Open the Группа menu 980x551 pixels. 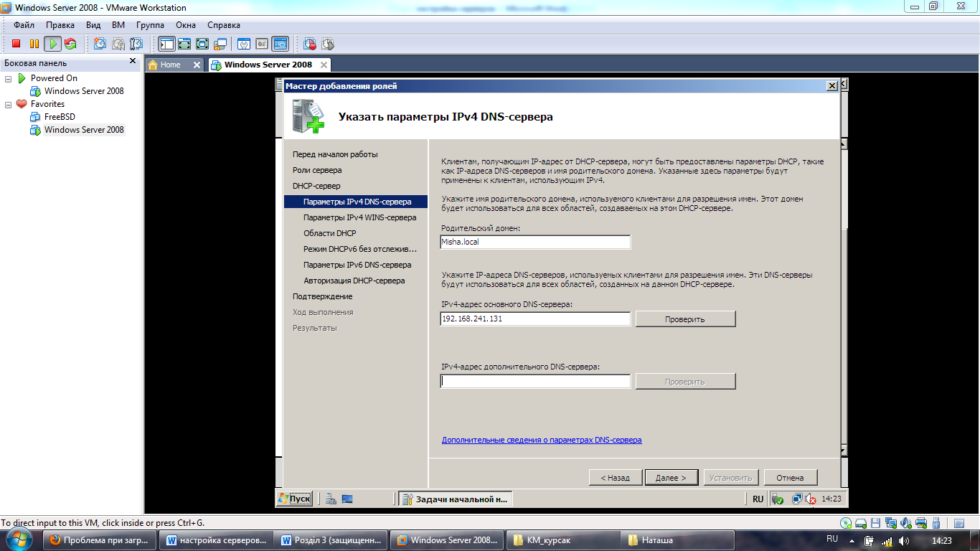click(150, 25)
